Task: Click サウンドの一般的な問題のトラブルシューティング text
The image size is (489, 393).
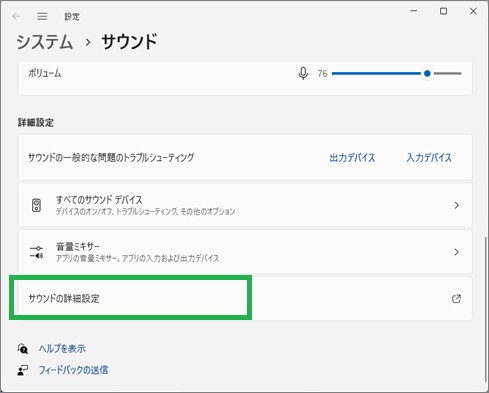Action: coord(111,158)
